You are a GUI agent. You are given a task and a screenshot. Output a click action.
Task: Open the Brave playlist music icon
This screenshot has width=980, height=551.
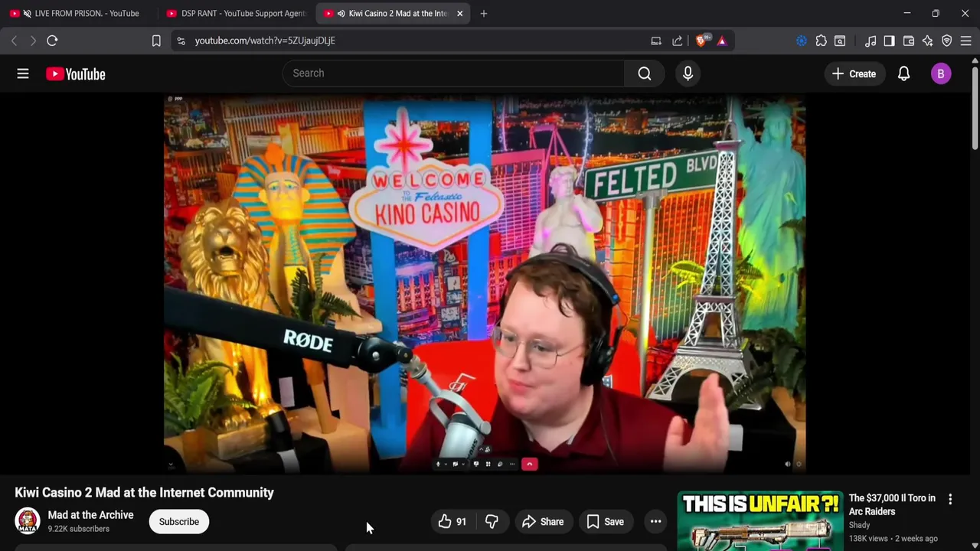tap(871, 41)
